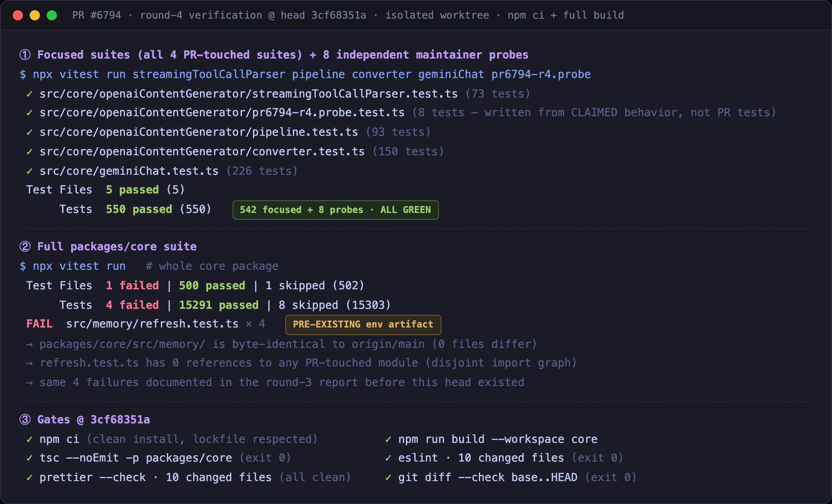The height and width of the screenshot is (504, 832).
Task: Click checkmark beside prettier --check
Action: [x=29, y=477]
